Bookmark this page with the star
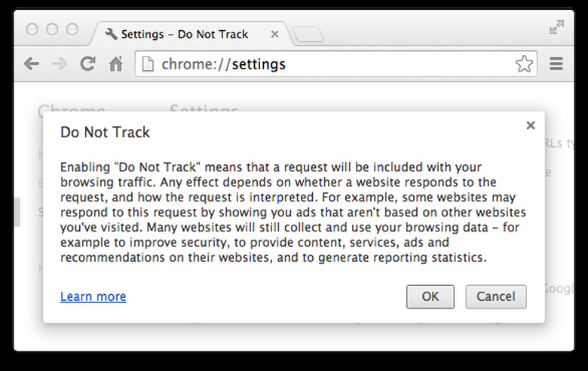Image resolution: width=588 pixels, height=371 pixels. (524, 64)
